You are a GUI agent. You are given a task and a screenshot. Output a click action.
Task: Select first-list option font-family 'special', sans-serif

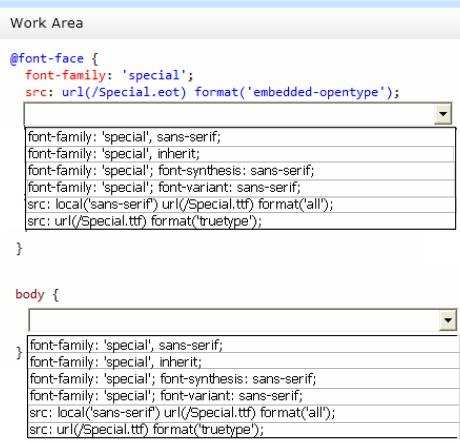[240, 137]
